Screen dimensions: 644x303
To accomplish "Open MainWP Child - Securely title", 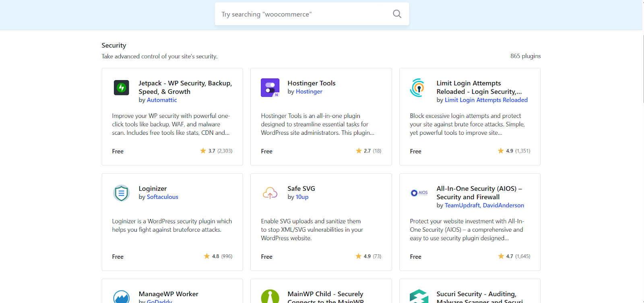I will click(x=325, y=297).
